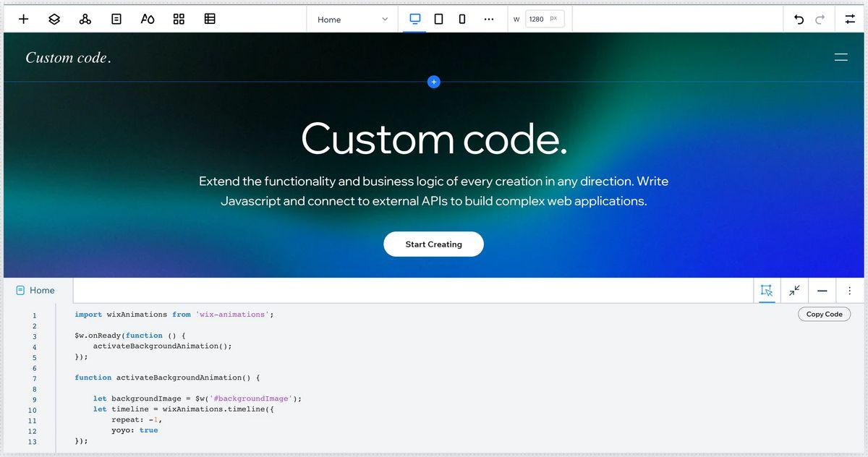Screen dimensions: 868x457
Task: Open the Site Styles typography icon
Action: [147, 20]
